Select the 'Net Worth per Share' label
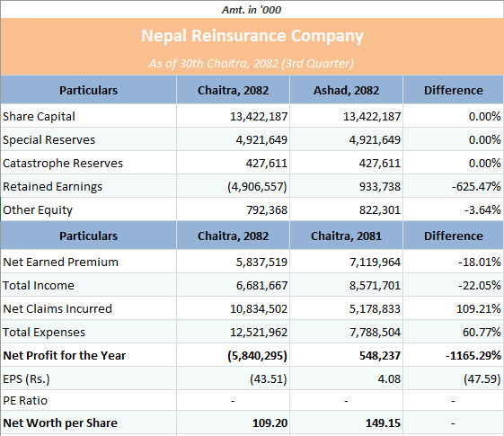Image resolution: width=504 pixels, height=436 pixels. tap(60, 423)
